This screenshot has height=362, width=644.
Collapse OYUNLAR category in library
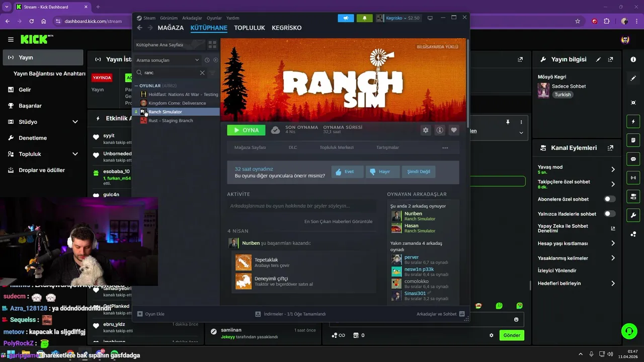[136, 86]
